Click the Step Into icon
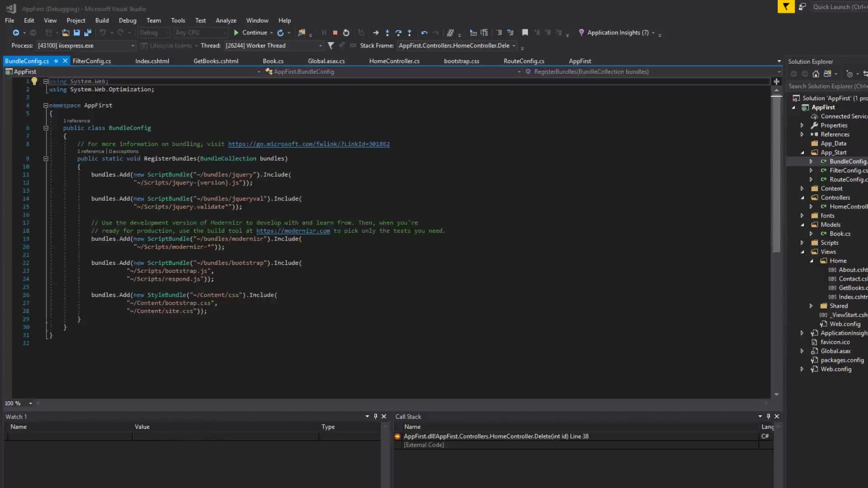 point(387,33)
